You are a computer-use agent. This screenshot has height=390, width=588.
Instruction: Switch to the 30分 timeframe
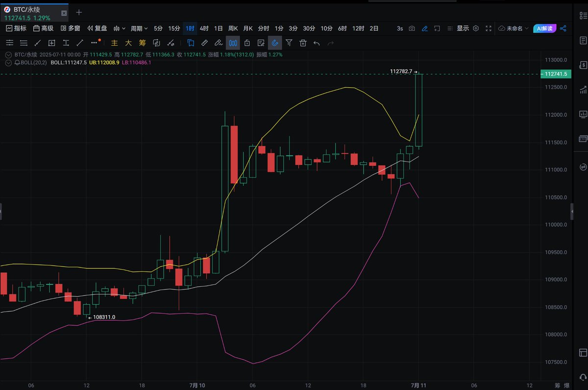coord(309,28)
